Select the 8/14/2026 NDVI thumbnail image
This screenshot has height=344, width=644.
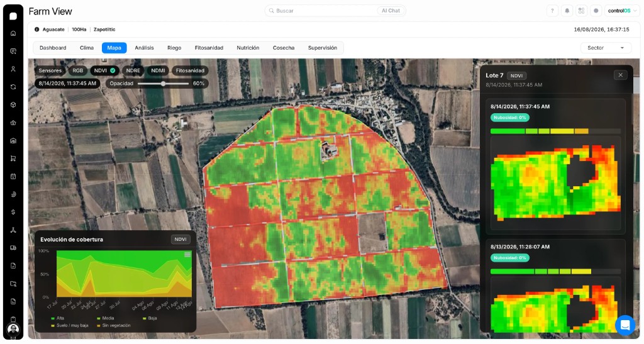pyautogui.click(x=555, y=184)
